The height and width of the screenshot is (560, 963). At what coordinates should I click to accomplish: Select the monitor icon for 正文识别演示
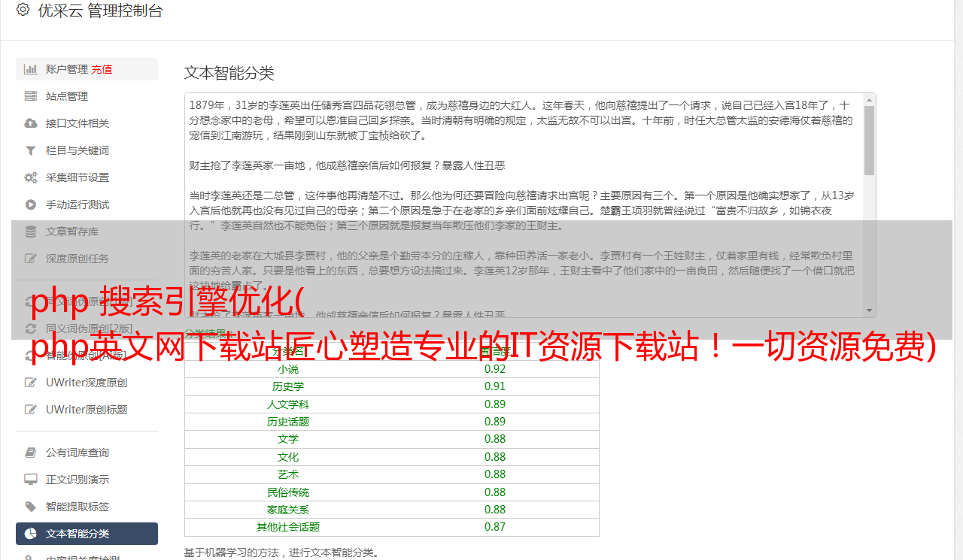[31, 480]
